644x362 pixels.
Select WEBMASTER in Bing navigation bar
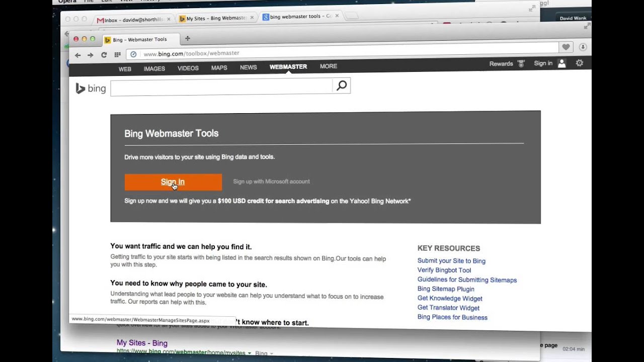(288, 66)
